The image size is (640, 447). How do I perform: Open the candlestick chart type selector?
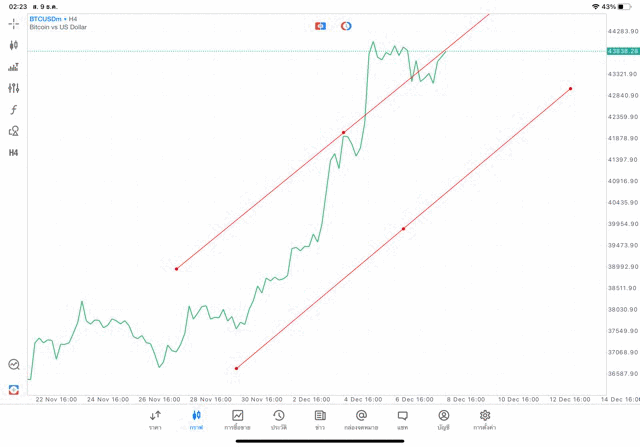pos(14,45)
